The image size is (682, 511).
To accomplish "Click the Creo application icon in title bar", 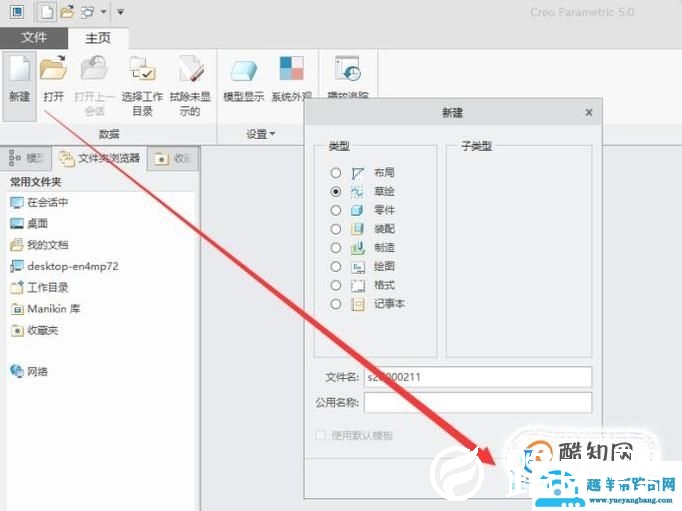I will pyautogui.click(x=17, y=12).
